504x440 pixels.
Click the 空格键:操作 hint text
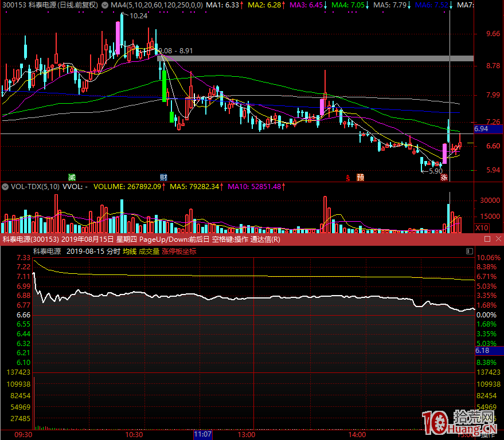(x=230, y=239)
